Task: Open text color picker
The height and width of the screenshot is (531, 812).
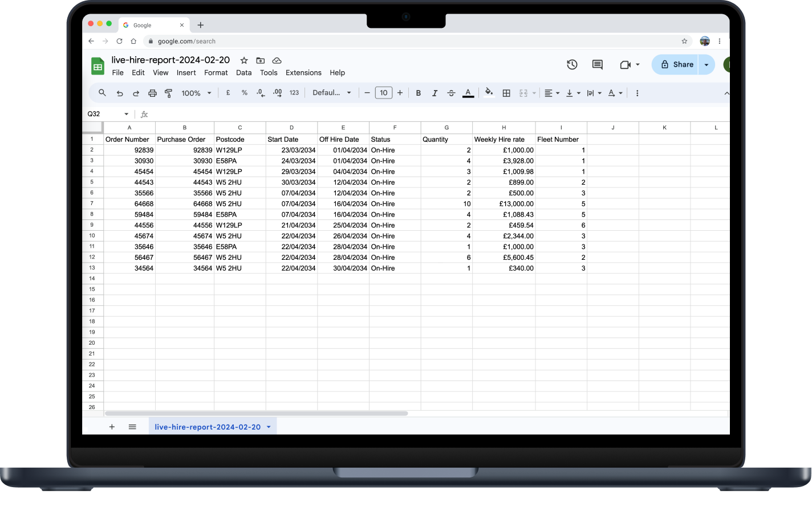Action: point(468,93)
